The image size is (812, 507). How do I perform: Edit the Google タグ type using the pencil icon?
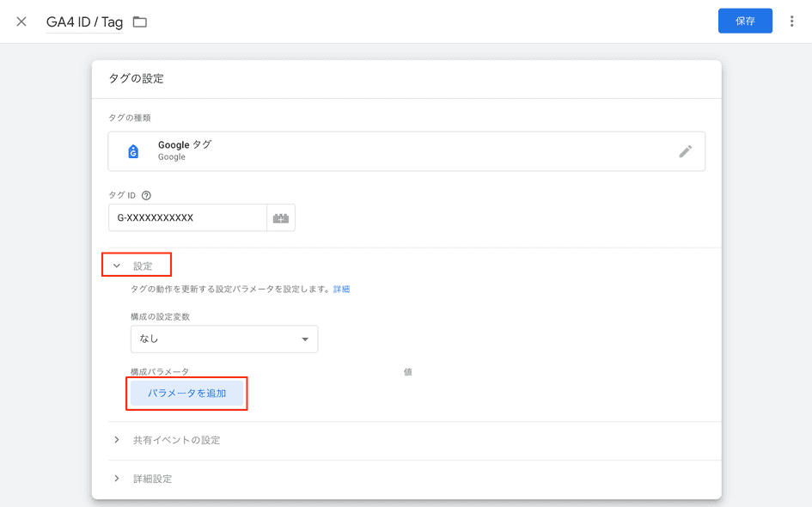tap(686, 150)
